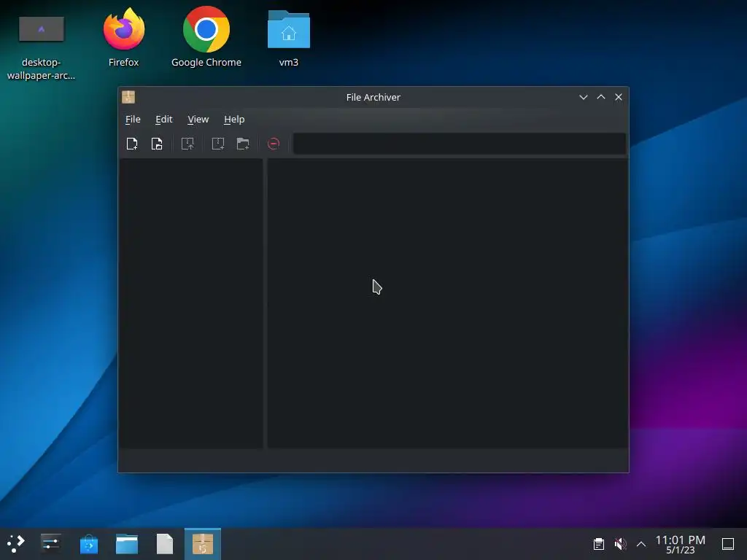Image resolution: width=747 pixels, height=560 pixels.
Task: Open the Help menu
Action: 234,119
